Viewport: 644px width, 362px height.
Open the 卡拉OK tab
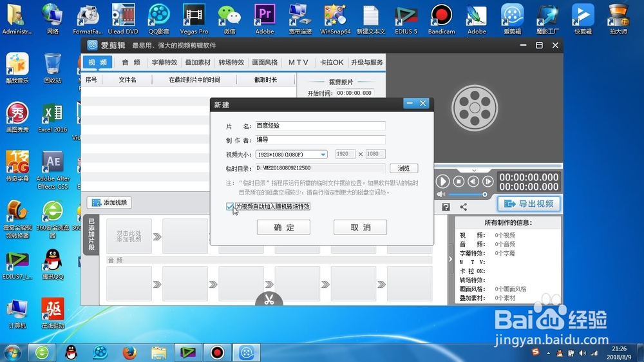tap(332, 62)
